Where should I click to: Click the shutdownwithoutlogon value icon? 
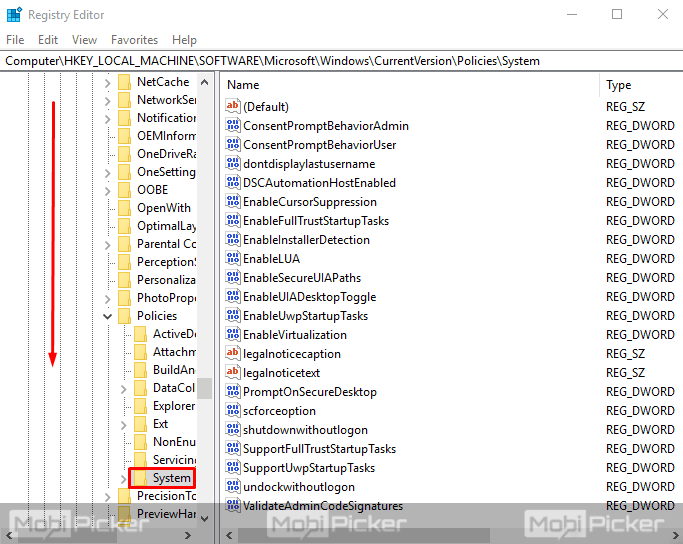point(233,429)
